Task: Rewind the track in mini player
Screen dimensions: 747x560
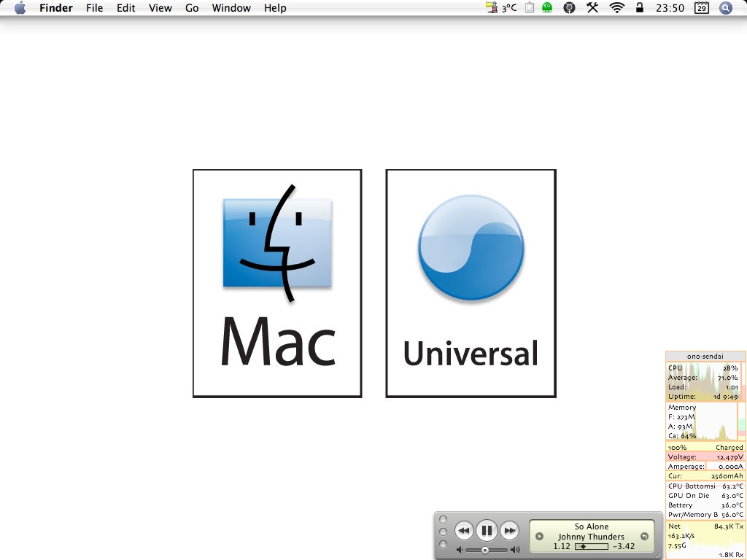Action: [x=464, y=531]
